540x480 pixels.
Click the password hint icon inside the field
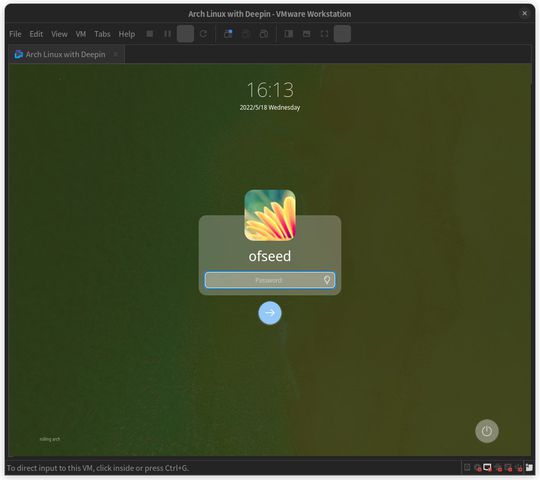pyautogui.click(x=327, y=280)
